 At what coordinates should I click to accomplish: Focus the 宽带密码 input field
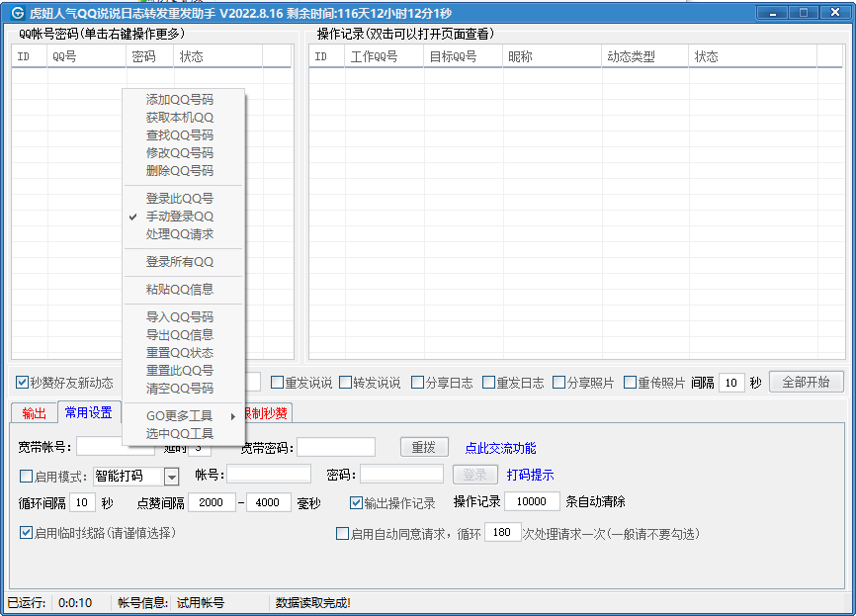[x=336, y=447]
